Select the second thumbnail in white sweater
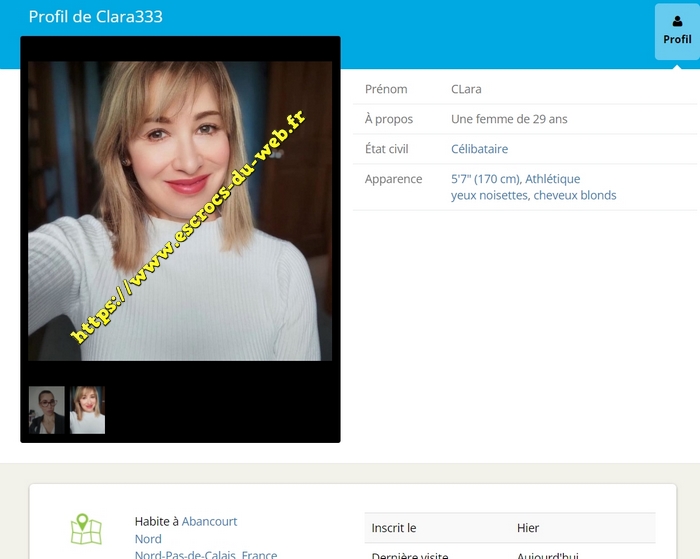Image resolution: width=700 pixels, height=559 pixels. click(x=87, y=410)
